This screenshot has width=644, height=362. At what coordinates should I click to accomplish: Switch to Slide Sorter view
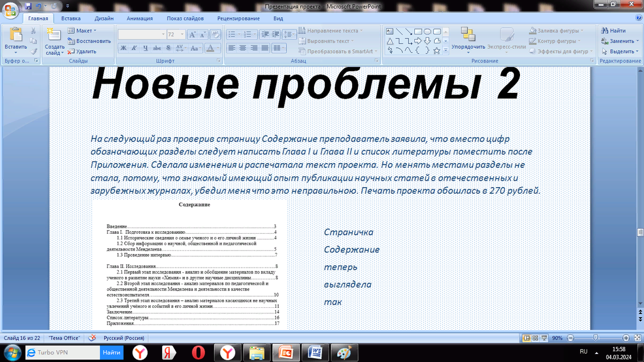point(536,338)
